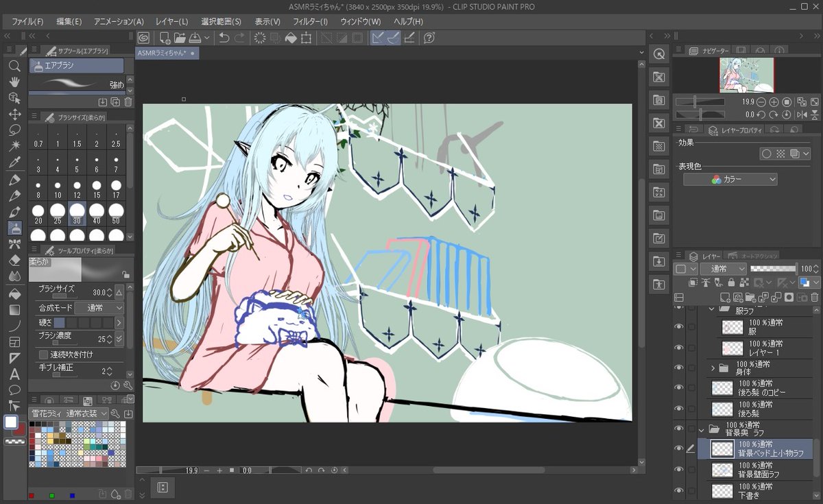The image size is (823, 504).
Task: Click the canvas horizontal scrollbar
Action: click(x=488, y=470)
